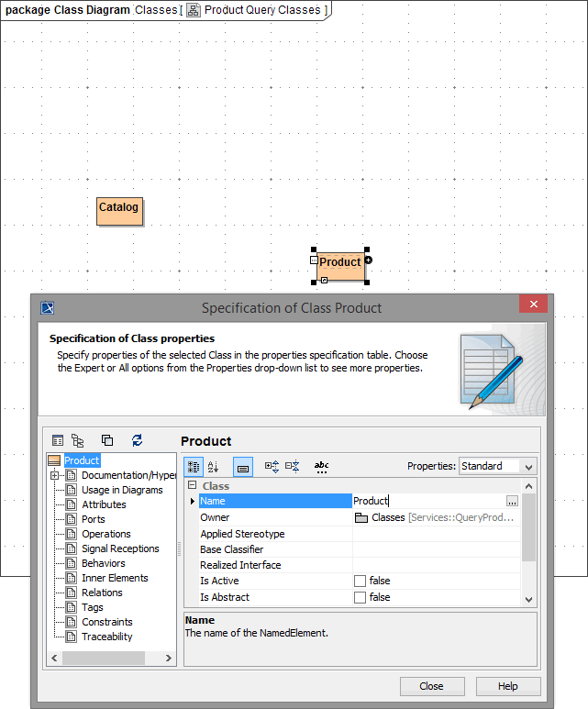Viewport: 588px width, 709px height.
Task: Collapse the Class property group
Action: (193, 485)
